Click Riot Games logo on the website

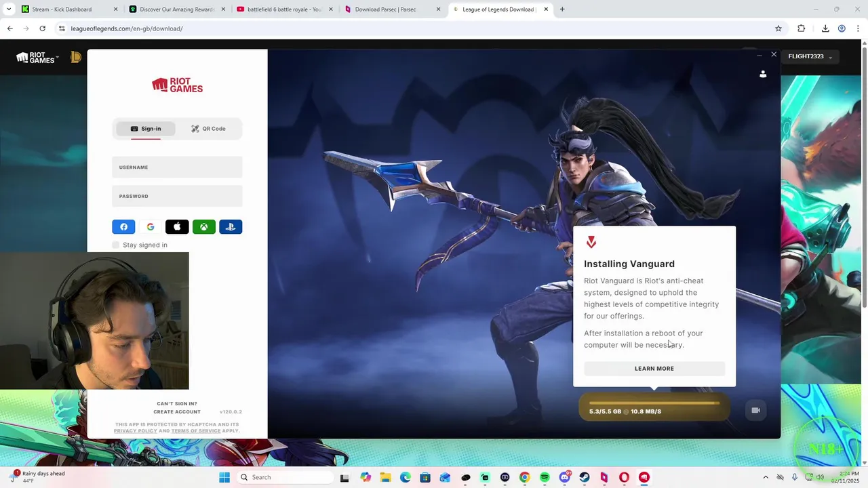click(x=35, y=58)
